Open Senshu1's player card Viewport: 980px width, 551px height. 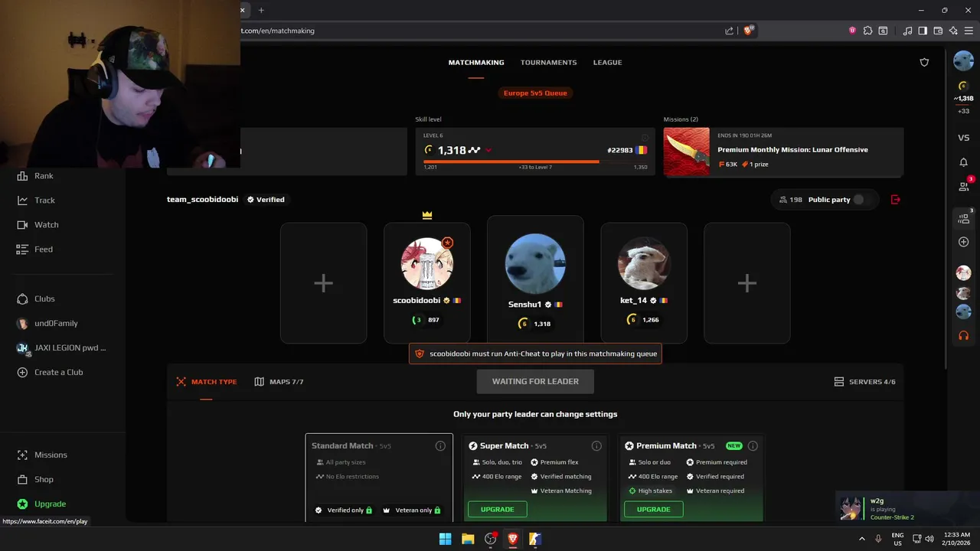[535, 279]
